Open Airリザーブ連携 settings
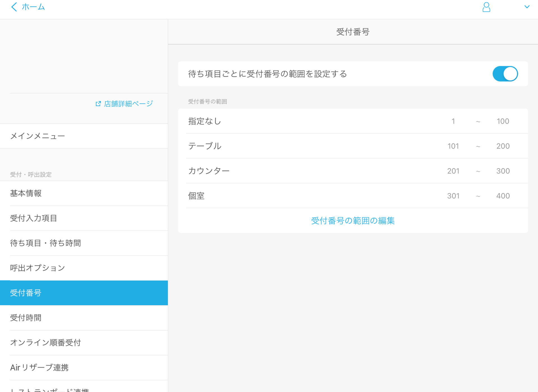Image resolution: width=538 pixels, height=392 pixels. [39, 367]
